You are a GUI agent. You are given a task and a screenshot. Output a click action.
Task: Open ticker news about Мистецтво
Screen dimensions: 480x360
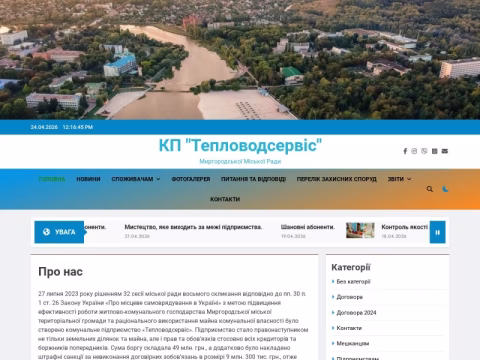click(x=193, y=227)
